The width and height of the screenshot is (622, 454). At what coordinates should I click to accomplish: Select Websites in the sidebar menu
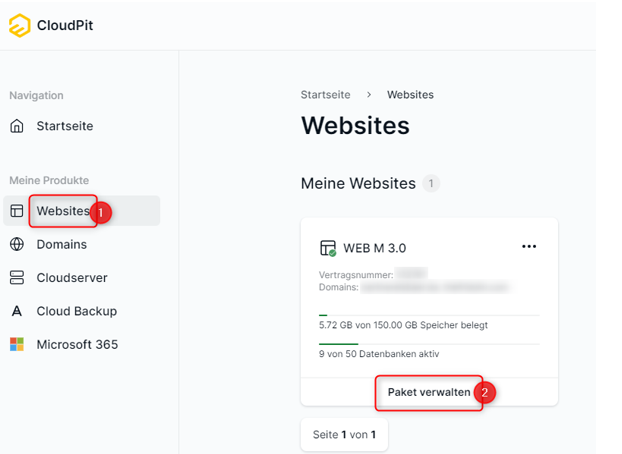click(x=62, y=211)
